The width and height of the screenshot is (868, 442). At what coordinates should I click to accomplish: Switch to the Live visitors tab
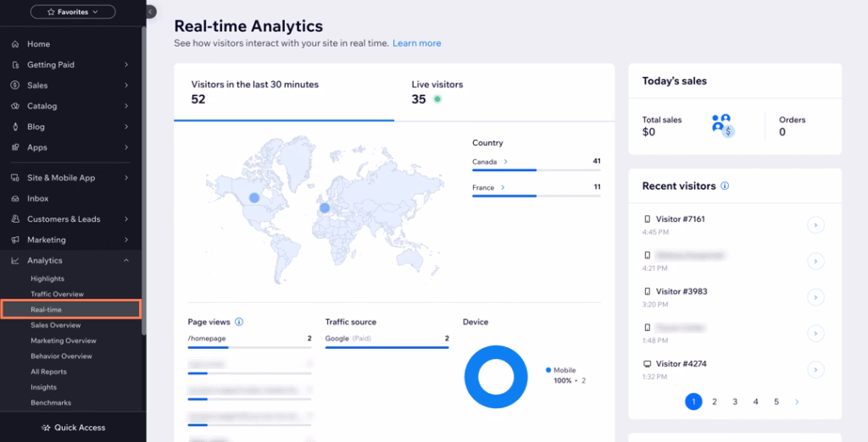pos(437,91)
